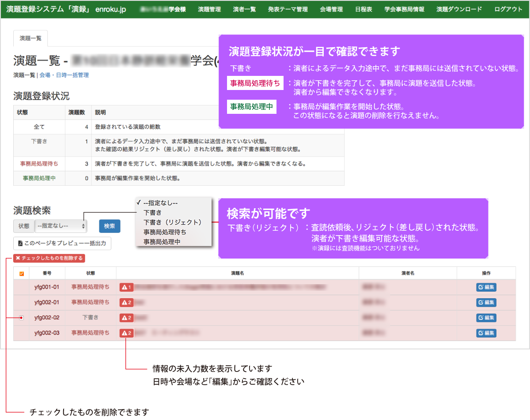Click the warning badge on row yfg002-03
530x420 pixels.
tap(126, 333)
